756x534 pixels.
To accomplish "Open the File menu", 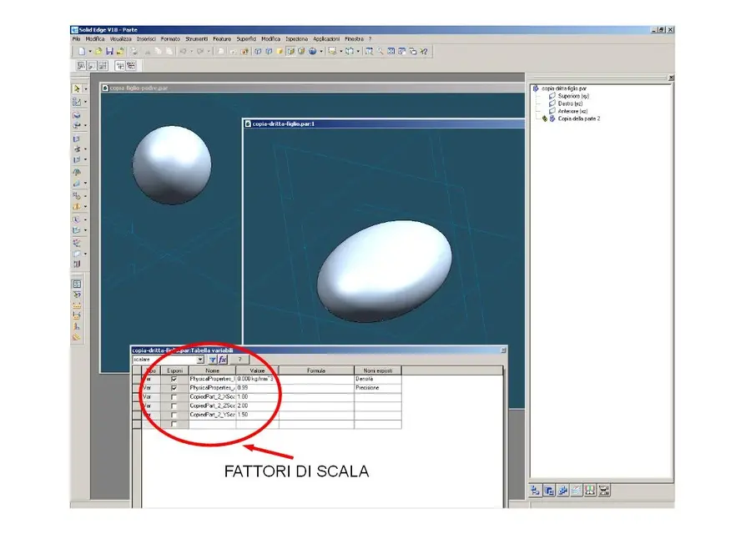I will pyautogui.click(x=76, y=39).
